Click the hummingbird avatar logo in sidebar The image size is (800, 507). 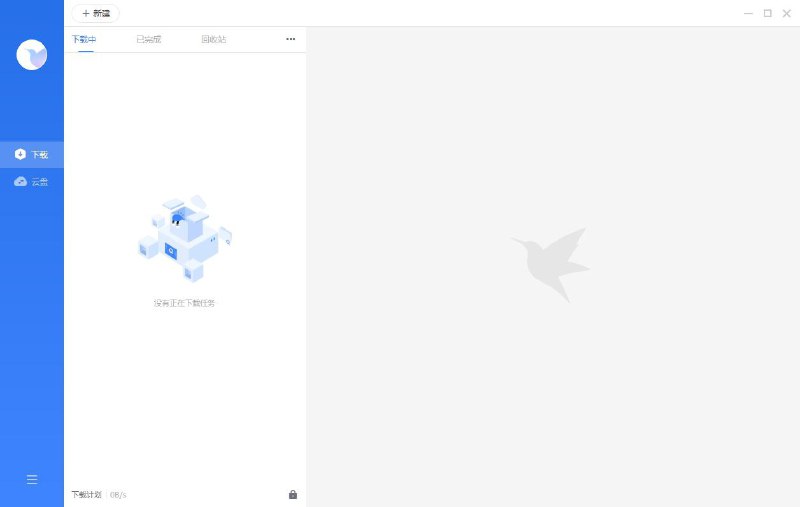pyautogui.click(x=32, y=55)
